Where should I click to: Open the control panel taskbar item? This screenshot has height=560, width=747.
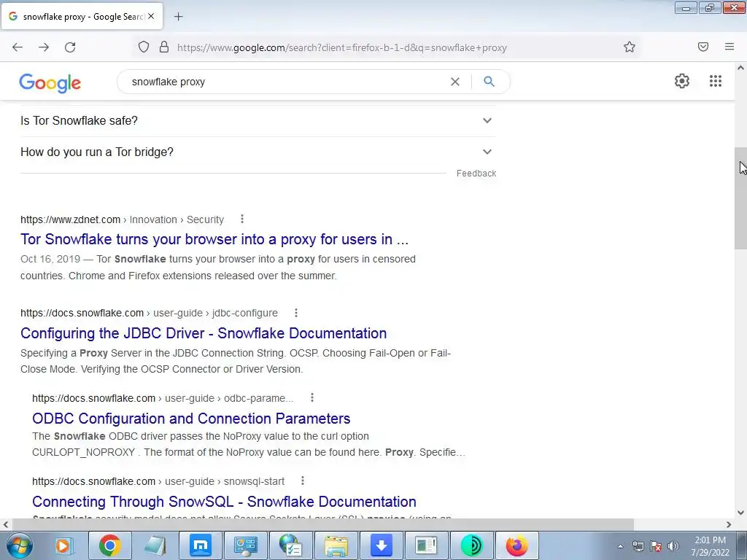tap(246, 545)
